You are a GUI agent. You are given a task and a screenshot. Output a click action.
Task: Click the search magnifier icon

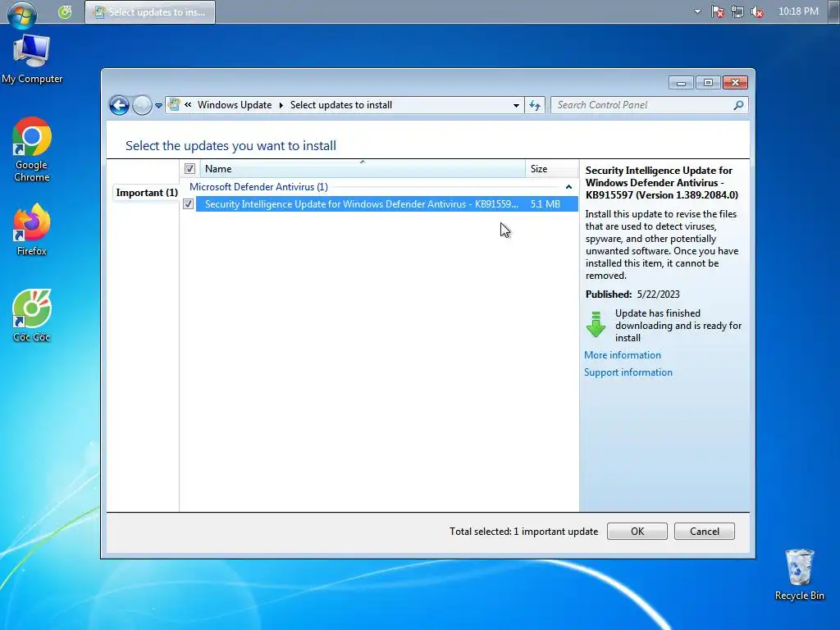pos(738,105)
